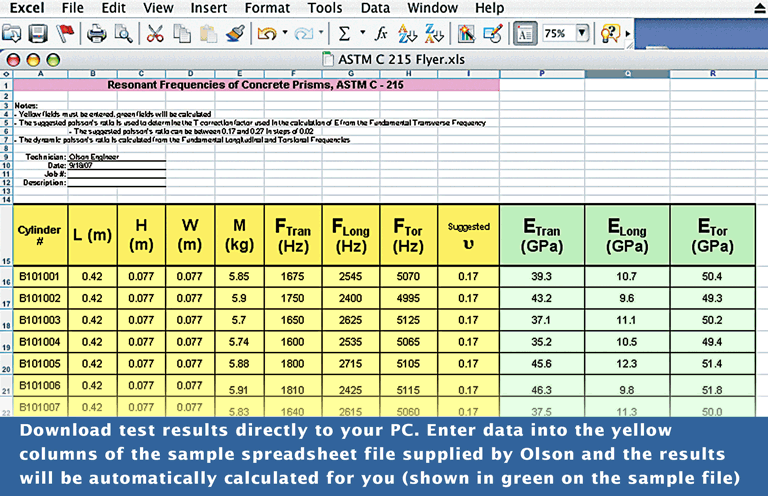Click the Drawing toolbar icon
The width and height of the screenshot is (768, 496).
point(493,34)
